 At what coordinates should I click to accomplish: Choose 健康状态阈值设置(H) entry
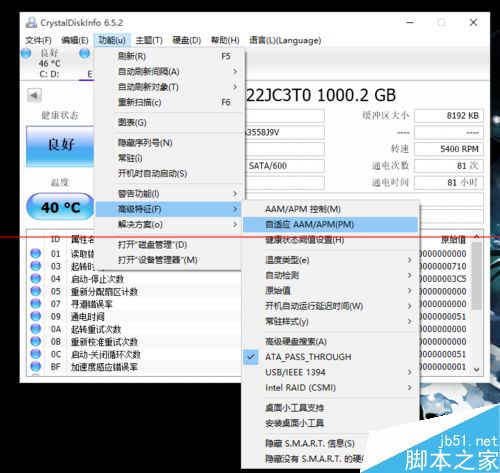pyautogui.click(x=330, y=240)
